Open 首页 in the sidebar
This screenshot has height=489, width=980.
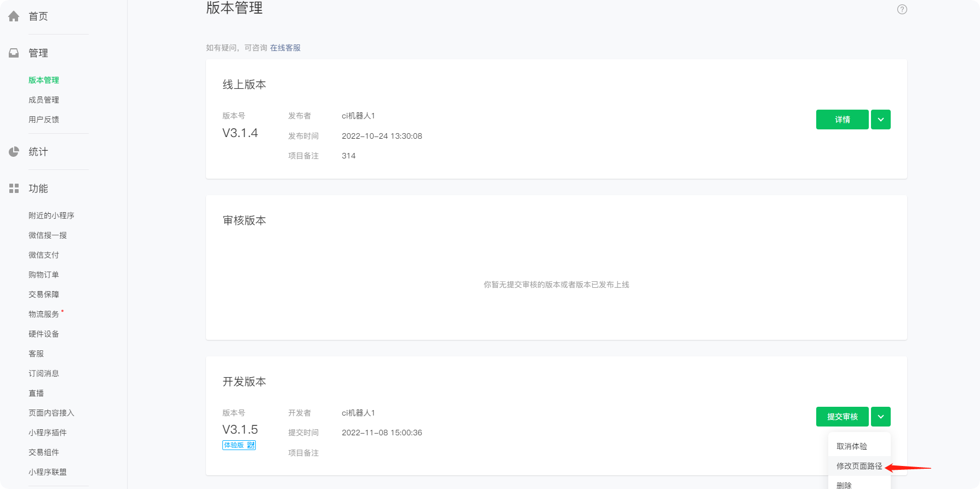pyautogui.click(x=38, y=16)
